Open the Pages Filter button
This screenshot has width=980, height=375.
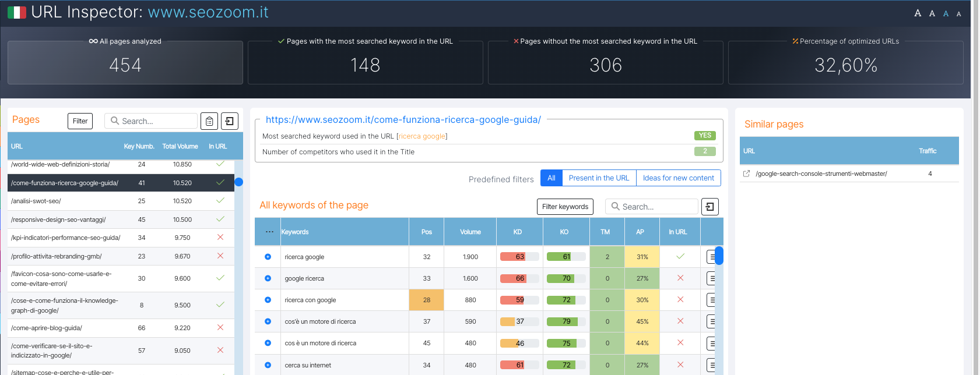click(80, 121)
